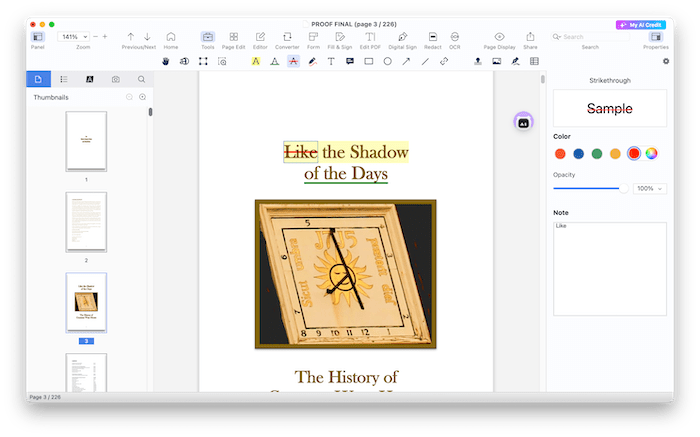
Task: Click the struck-through word 'Like'
Action: tap(300, 152)
